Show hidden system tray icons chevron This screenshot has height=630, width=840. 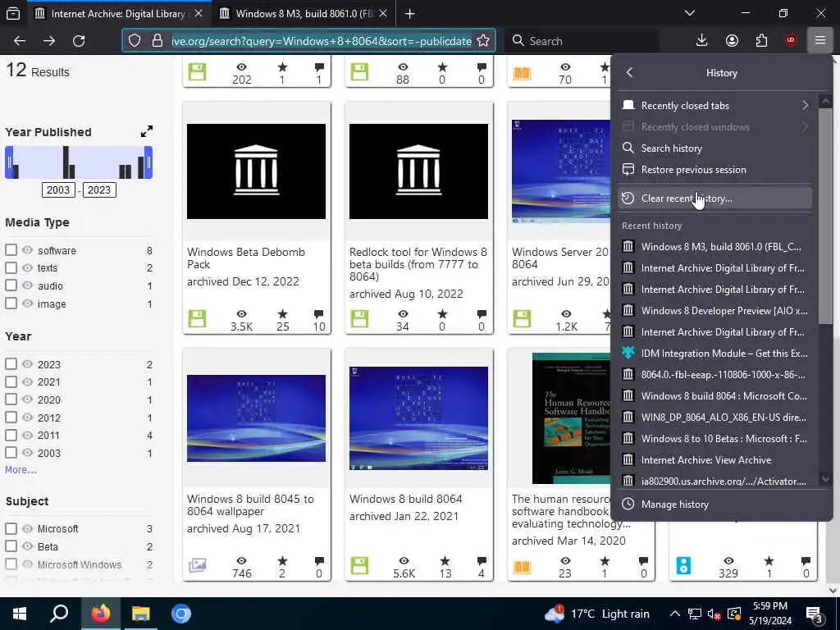point(675,614)
